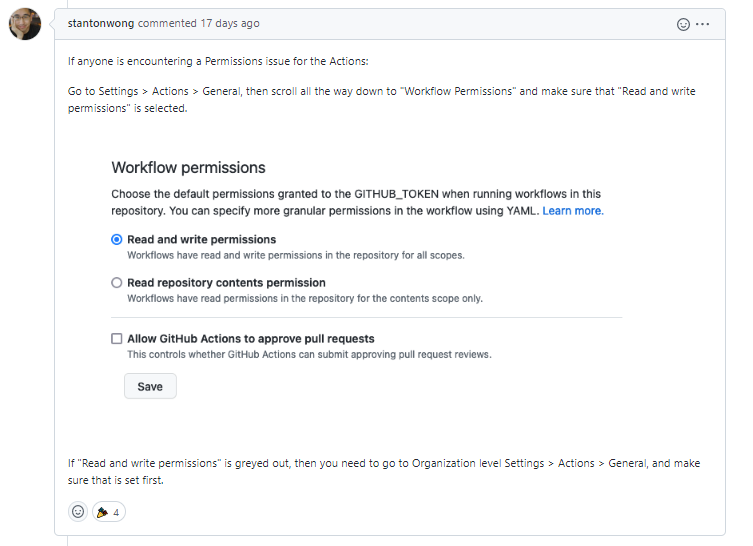Select the Read and write permissions radio button
Screen dimensions: 753x546
pos(117,240)
